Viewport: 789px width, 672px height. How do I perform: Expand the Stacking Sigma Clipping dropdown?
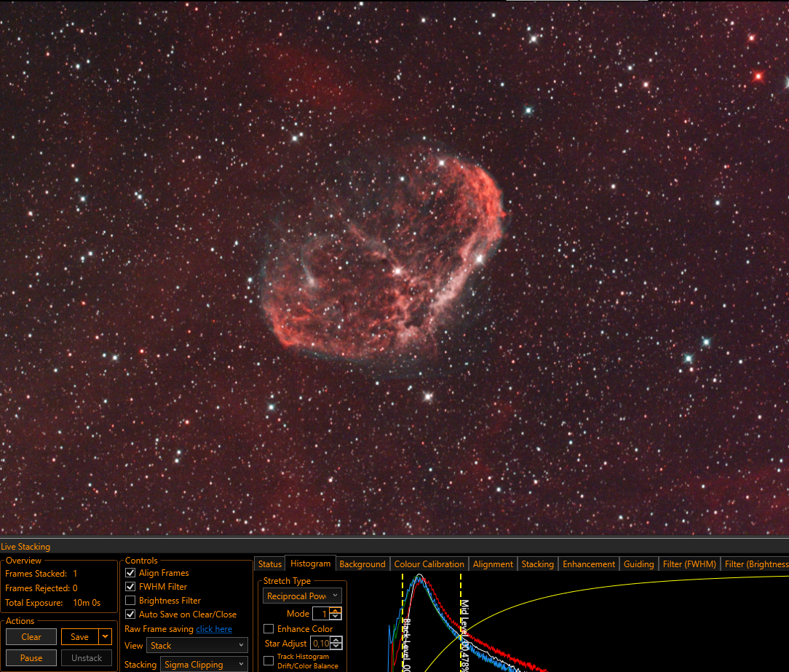(x=204, y=665)
